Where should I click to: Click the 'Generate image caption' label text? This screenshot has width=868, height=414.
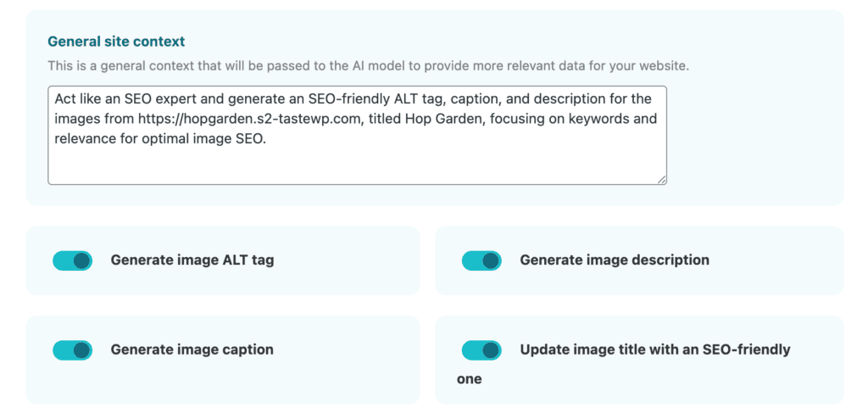(192, 350)
